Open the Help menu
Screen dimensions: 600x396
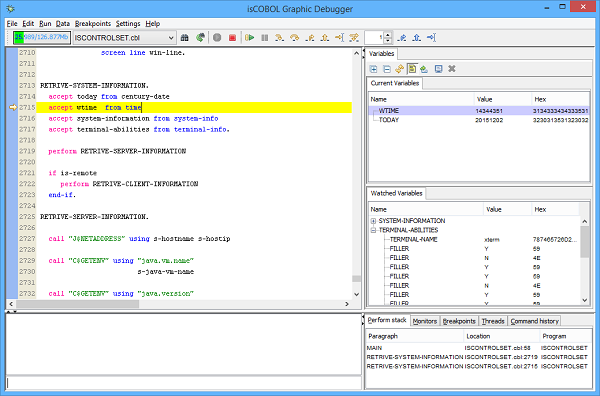click(x=153, y=24)
